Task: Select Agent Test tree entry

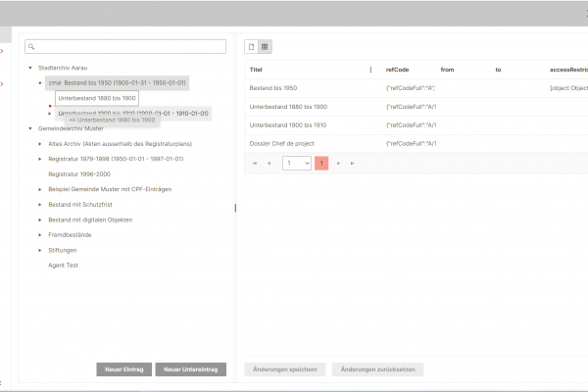Action: 64,265
